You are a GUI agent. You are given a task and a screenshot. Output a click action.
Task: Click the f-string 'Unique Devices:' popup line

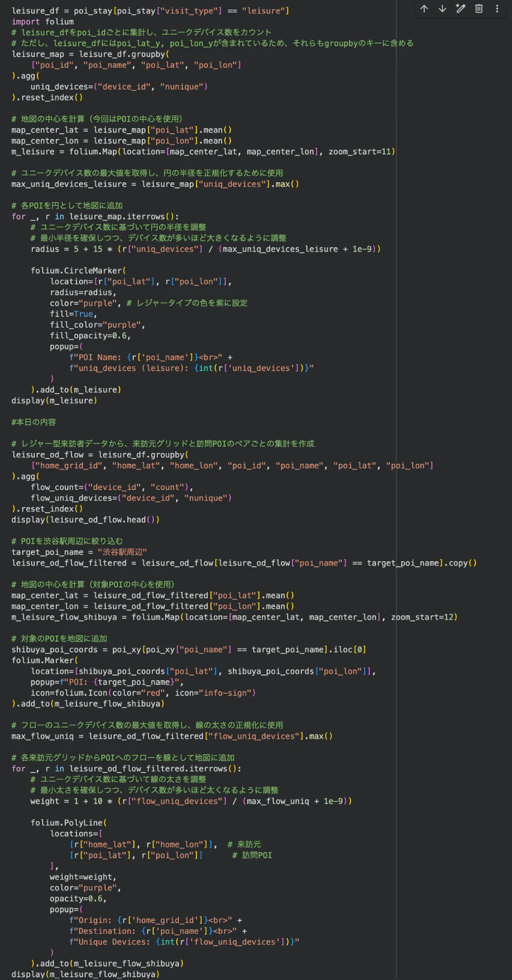(x=184, y=942)
